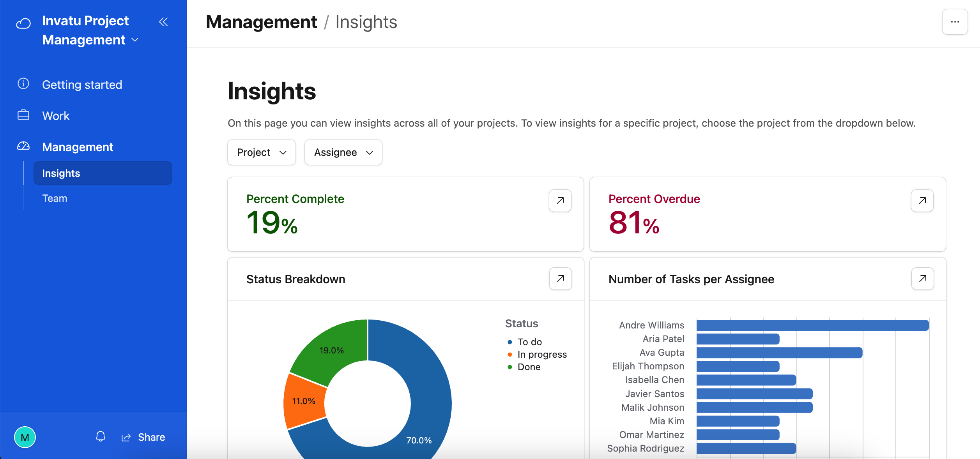Viewport: 980px width, 459px height.
Task: Click the Javier Santos bar
Action: coord(755,394)
